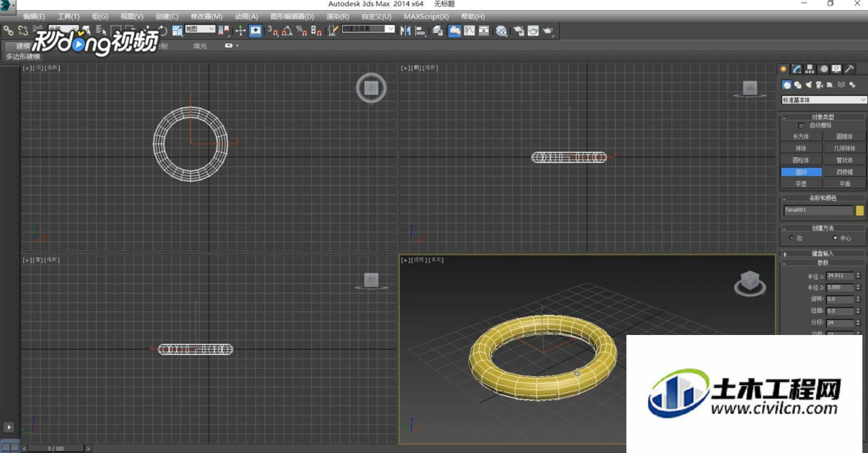Switch to the Display command panel tab
The width and height of the screenshot is (868, 453).
[836, 69]
